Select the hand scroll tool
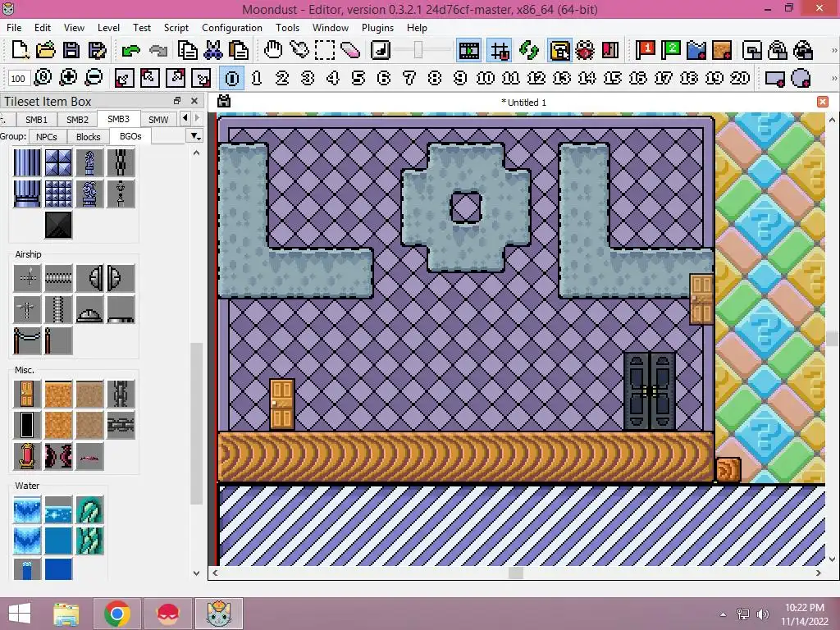Image resolution: width=840 pixels, height=630 pixels. tap(273, 50)
